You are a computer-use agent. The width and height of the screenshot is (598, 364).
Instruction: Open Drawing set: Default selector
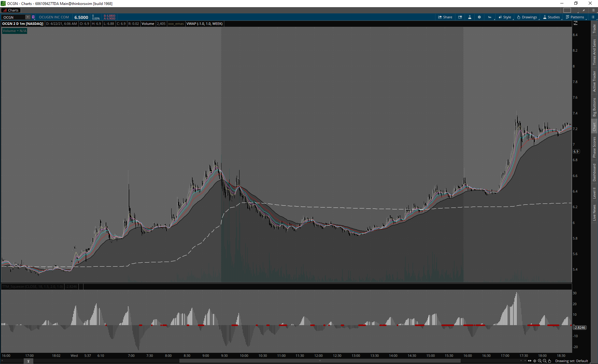pos(572,361)
